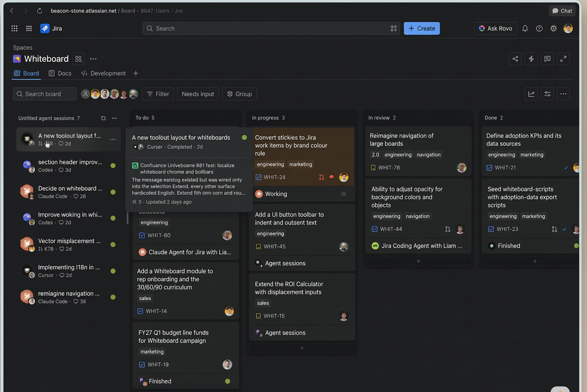Click green status dot on Vector misplacement
The image size is (587, 392).
(x=113, y=245)
